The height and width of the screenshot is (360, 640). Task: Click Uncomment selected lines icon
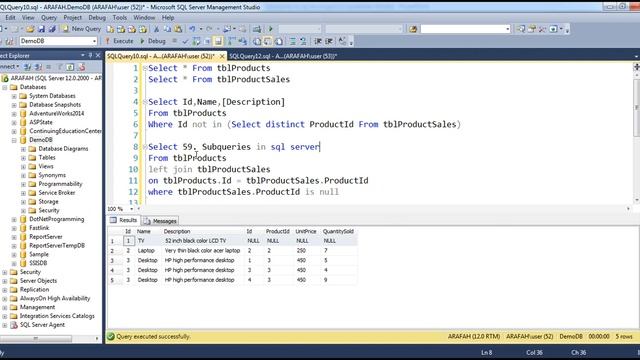[303, 41]
